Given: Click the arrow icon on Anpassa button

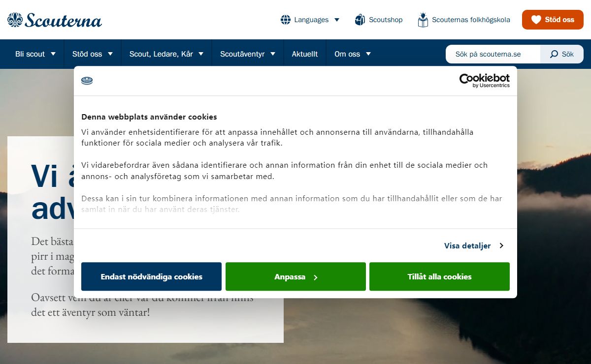Looking at the screenshot, I should pyautogui.click(x=316, y=277).
